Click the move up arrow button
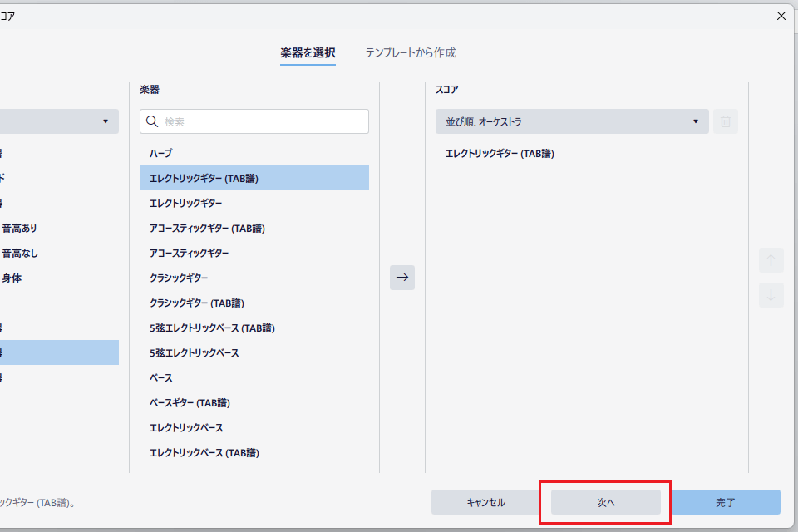The image size is (798, 532). 771,260
